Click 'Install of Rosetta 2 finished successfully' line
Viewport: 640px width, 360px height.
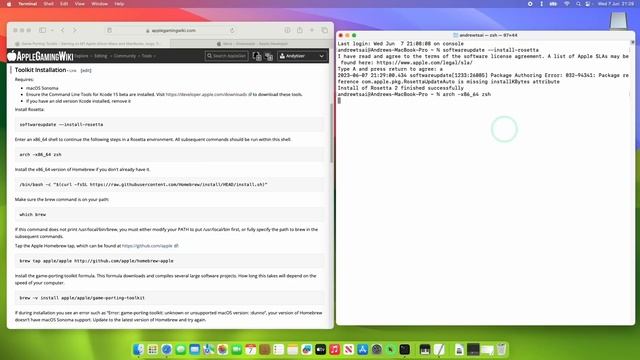click(400, 88)
